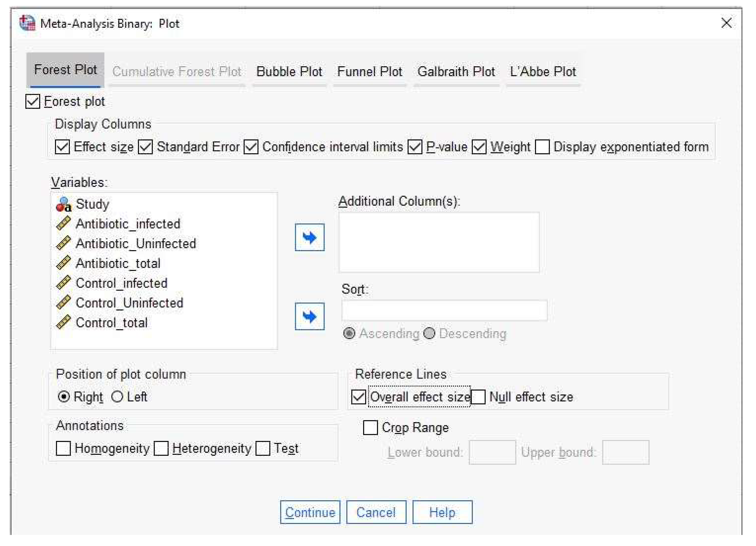The height and width of the screenshot is (546, 756).
Task: Select Control_total variable in list
Action: pos(111,323)
